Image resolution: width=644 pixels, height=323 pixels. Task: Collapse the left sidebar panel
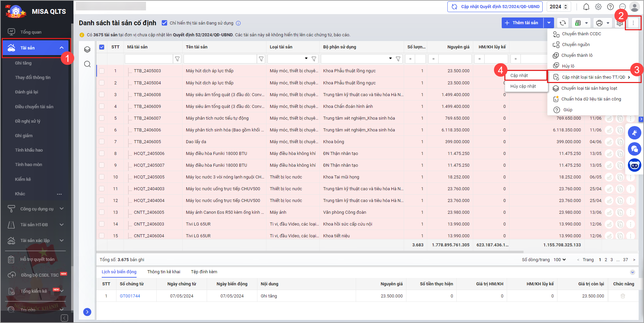[x=64, y=318]
